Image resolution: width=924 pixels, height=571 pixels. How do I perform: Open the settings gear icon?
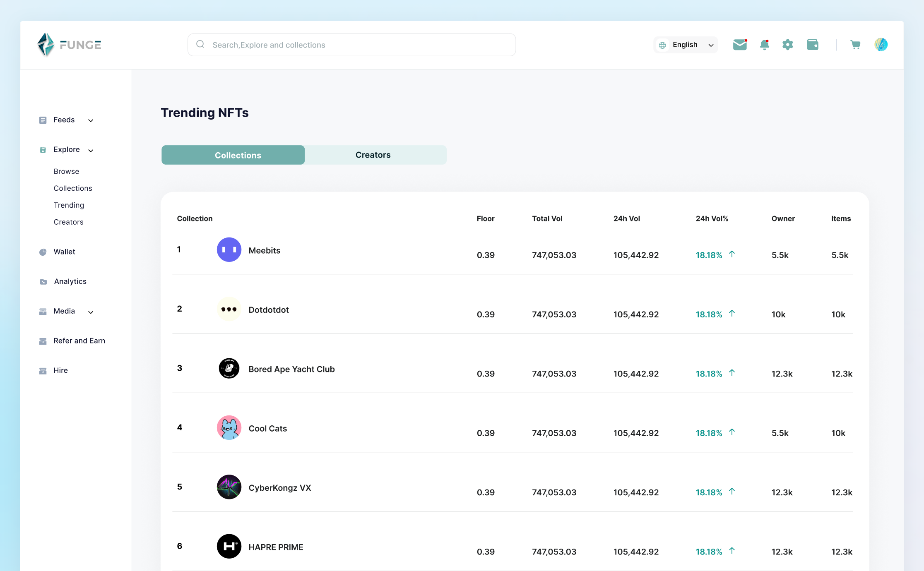point(788,45)
